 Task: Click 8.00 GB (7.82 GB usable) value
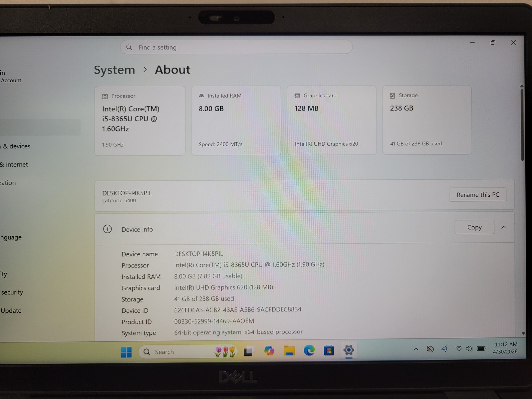coord(208,276)
